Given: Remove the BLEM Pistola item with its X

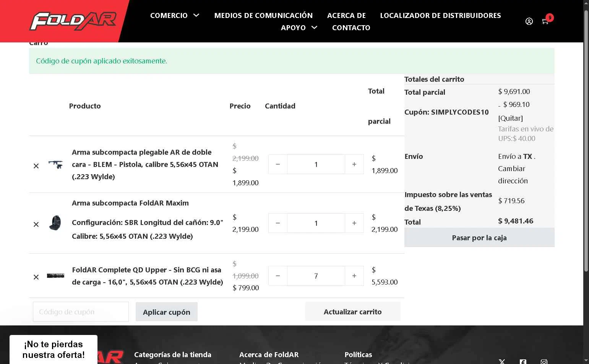Looking at the screenshot, I should click(36, 166).
